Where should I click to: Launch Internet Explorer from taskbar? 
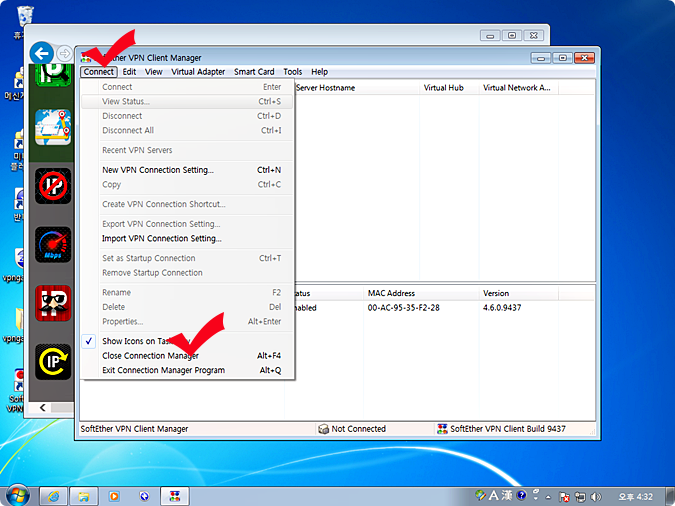54,497
